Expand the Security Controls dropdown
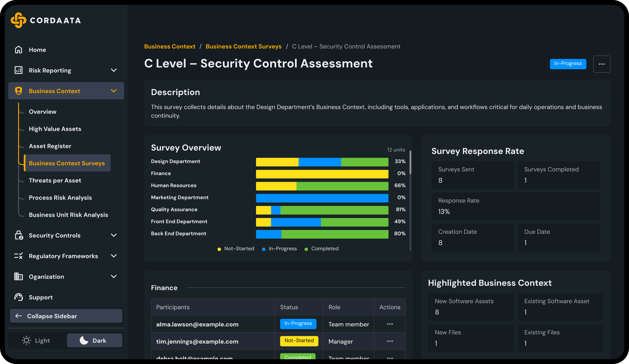 click(x=114, y=235)
